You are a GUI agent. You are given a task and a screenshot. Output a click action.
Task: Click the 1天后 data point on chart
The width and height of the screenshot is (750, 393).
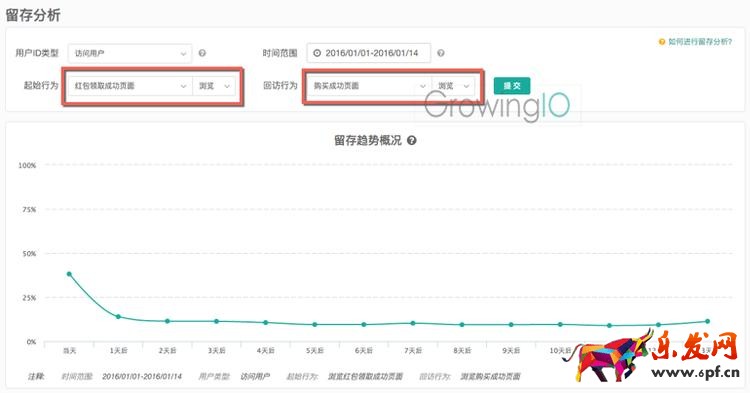[x=118, y=317]
